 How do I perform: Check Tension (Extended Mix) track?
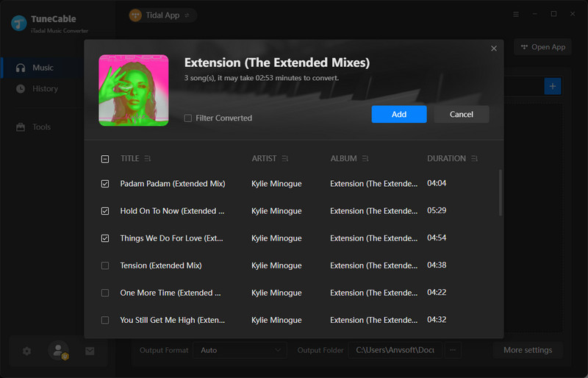(x=105, y=265)
